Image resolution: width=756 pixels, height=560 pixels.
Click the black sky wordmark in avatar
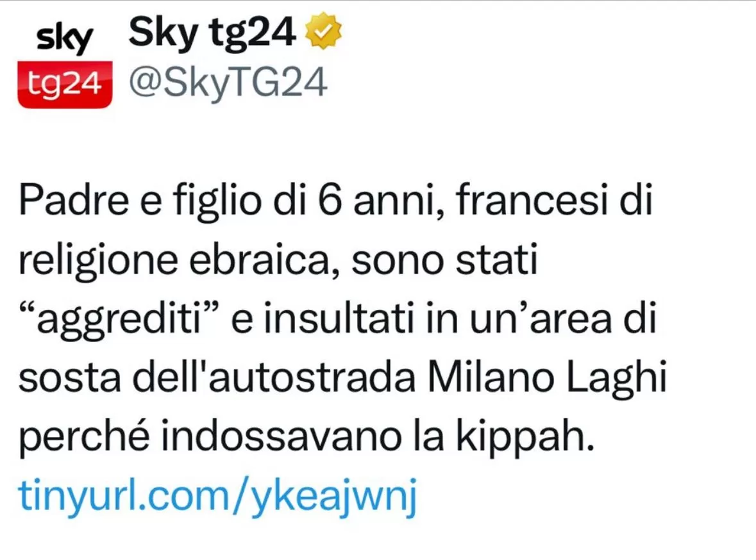64,39
